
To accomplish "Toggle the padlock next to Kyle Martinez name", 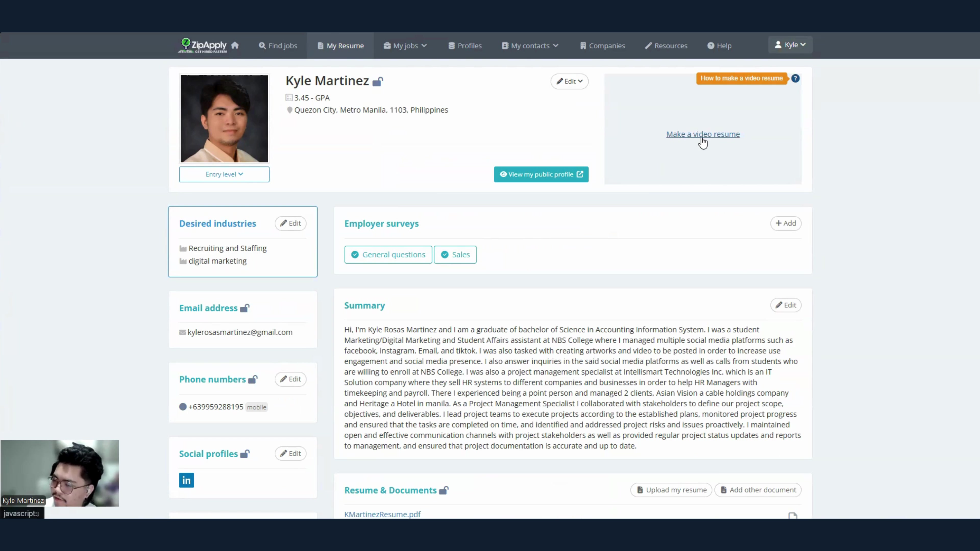I will coord(377,81).
